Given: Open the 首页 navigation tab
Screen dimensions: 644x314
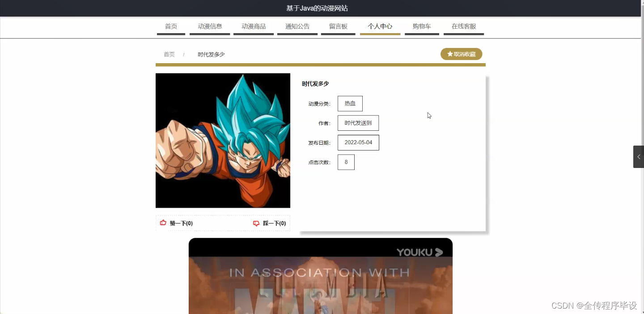Looking at the screenshot, I should [171, 26].
